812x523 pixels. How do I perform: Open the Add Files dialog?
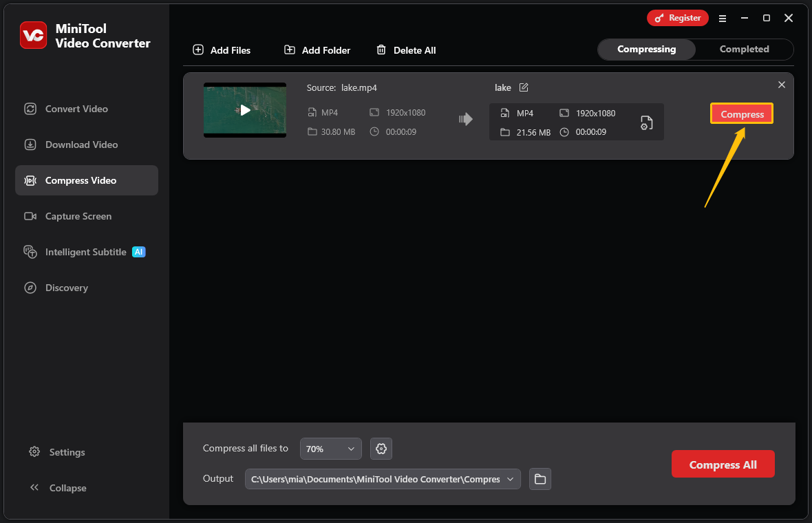point(222,50)
